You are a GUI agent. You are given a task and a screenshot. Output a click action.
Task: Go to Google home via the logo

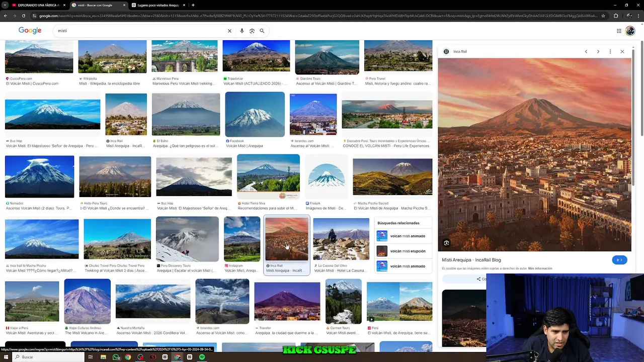(30, 31)
